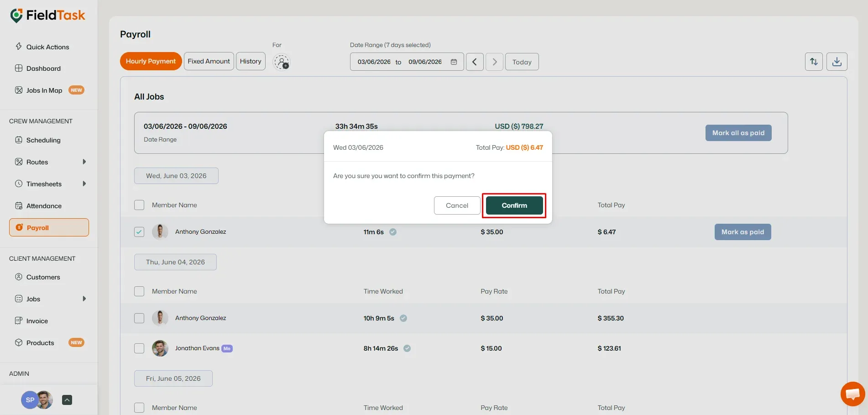
Task: Select all members for Wed June 03 checkbox
Action: [x=139, y=205]
